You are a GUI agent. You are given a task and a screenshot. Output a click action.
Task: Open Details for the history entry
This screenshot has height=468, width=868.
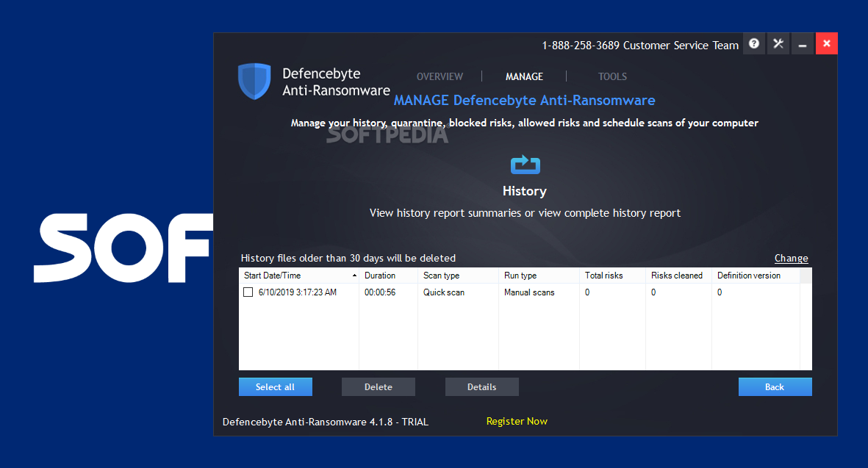[x=481, y=387]
